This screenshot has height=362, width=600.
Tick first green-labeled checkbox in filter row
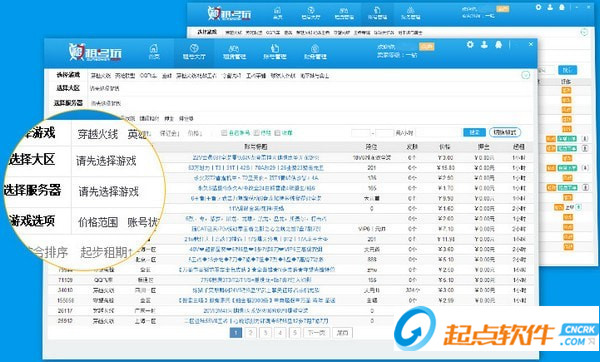tap(224, 133)
